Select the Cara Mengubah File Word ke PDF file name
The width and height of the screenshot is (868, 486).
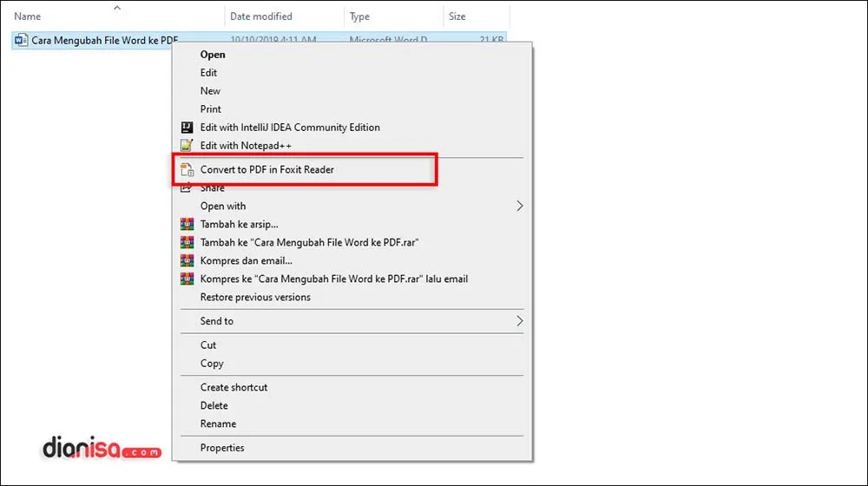click(105, 41)
